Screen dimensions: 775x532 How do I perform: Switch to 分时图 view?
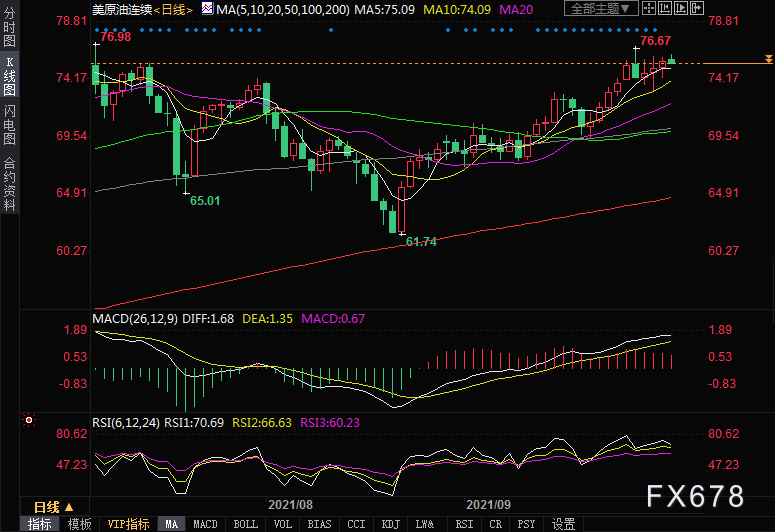pos(9,27)
